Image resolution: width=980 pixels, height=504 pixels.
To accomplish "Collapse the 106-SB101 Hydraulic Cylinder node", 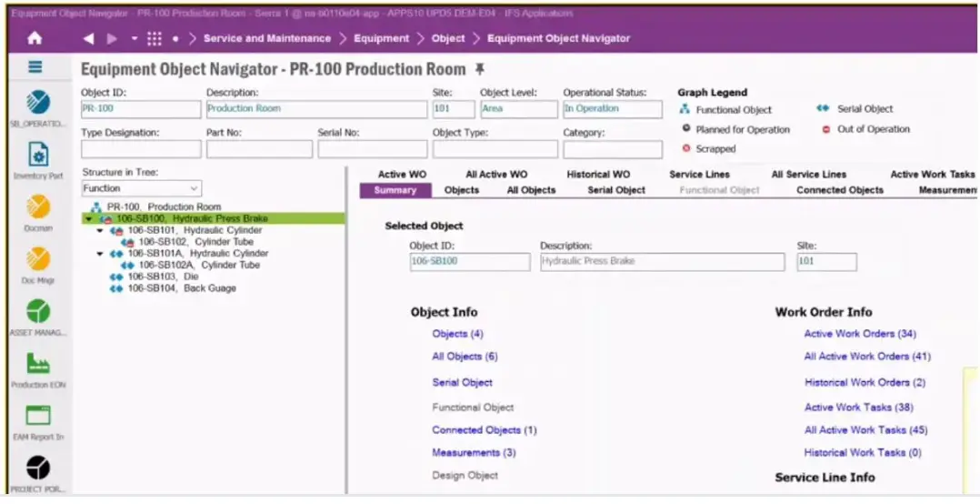I will (100, 231).
